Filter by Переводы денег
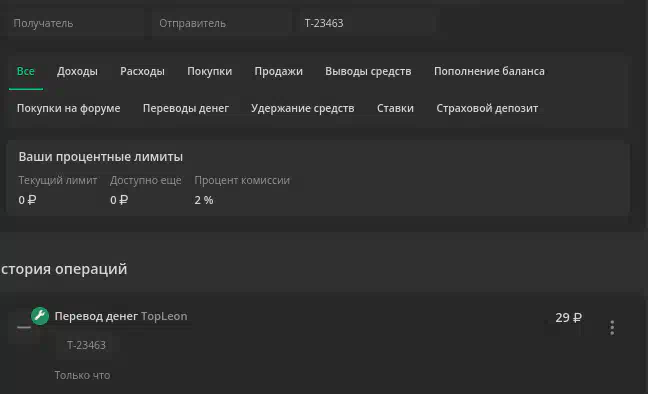648x394 pixels. 186,108
